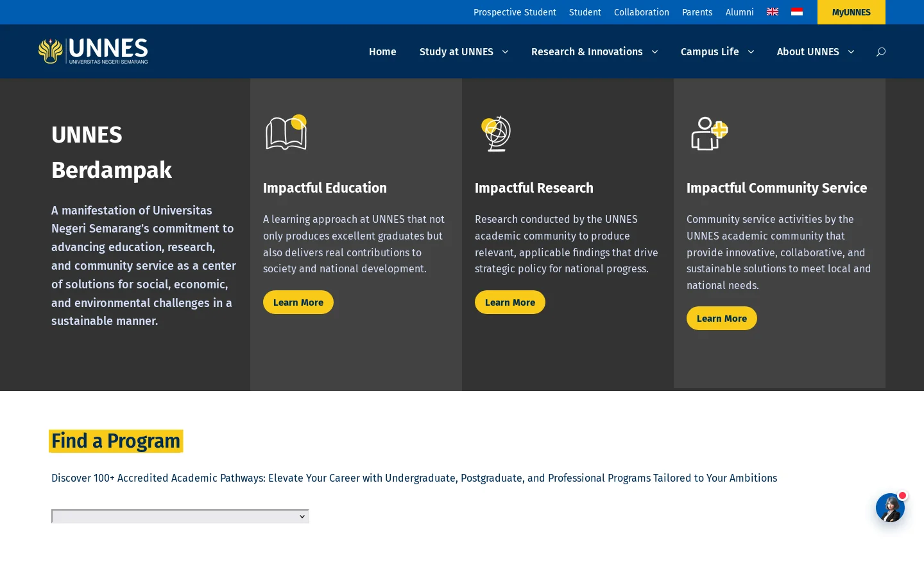Image resolution: width=924 pixels, height=578 pixels.
Task: Expand the Study at UNNES menu chevron
Action: [x=505, y=52]
